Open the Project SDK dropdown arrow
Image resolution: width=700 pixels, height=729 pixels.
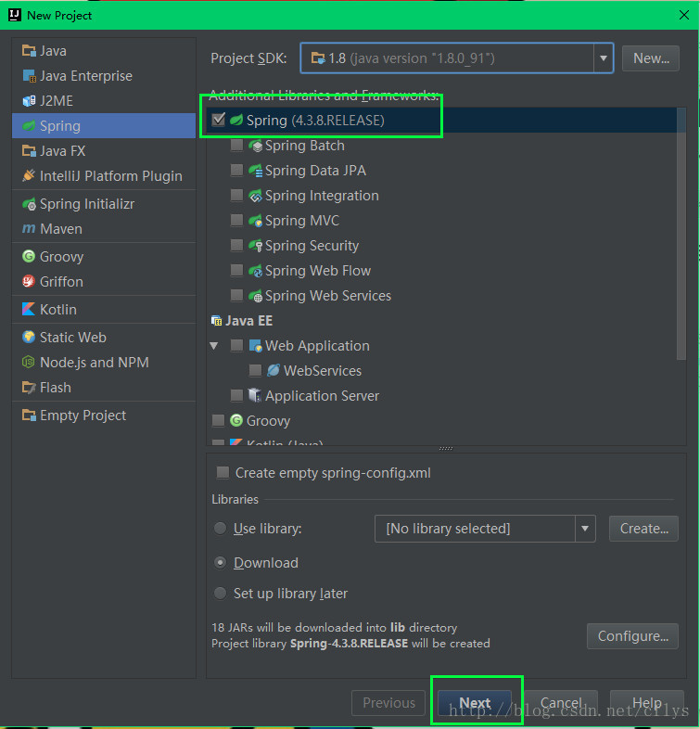pyautogui.click(x=604, y=58)
